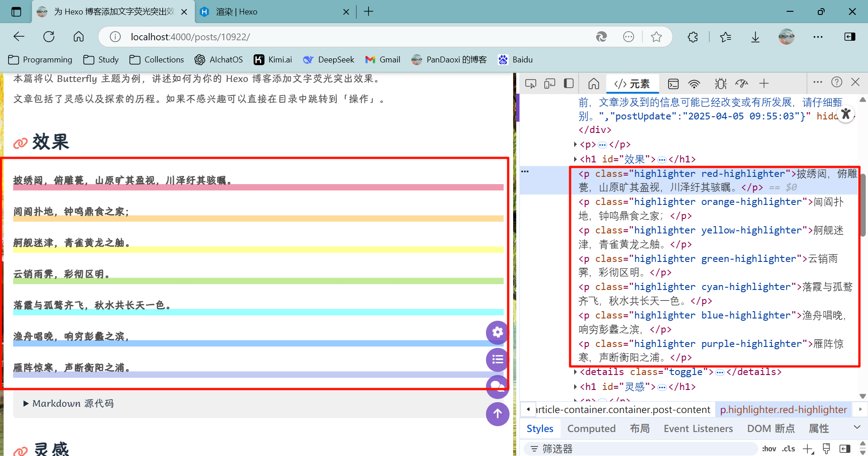This screenshot has height=456, width=868.
Task: Switch to the Computed tab
Action: [x=591, y=428]
